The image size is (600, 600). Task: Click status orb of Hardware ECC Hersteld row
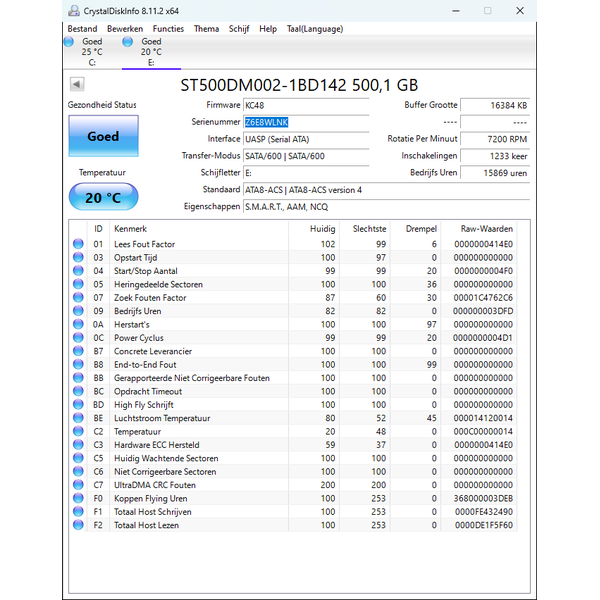coord(78,445)
